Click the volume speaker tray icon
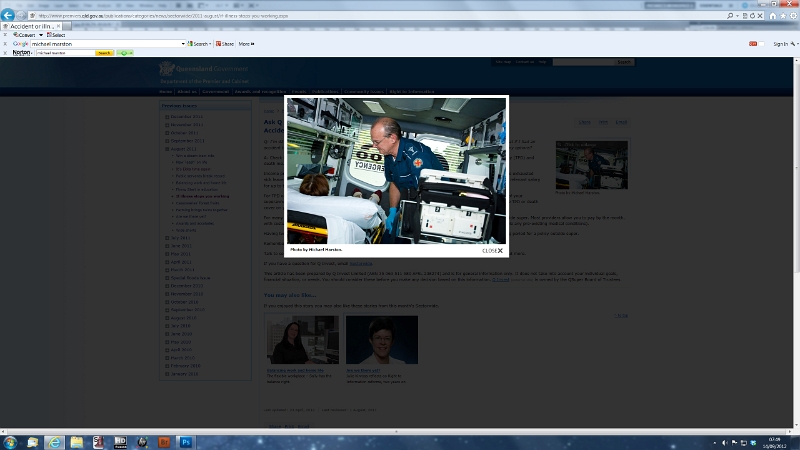The image size is (800, 450). [x=725, y=443]
